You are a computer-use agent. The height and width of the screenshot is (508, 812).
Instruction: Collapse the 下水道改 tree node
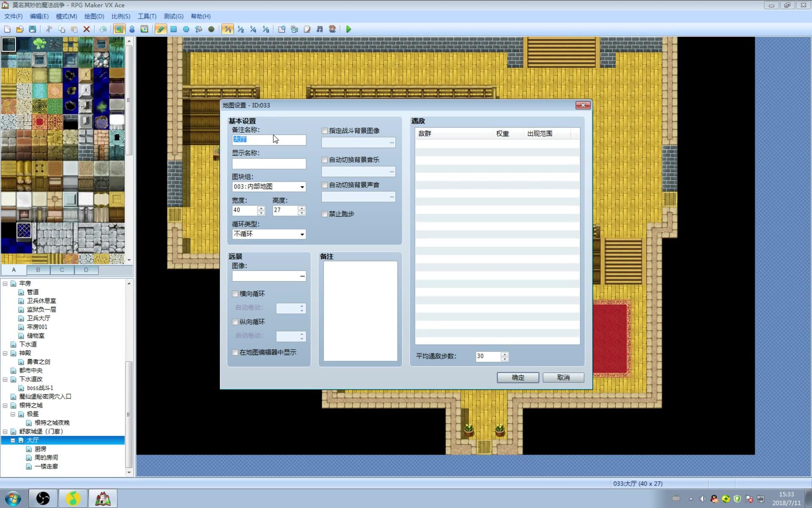pyautogui.click(x=5, y=379)
